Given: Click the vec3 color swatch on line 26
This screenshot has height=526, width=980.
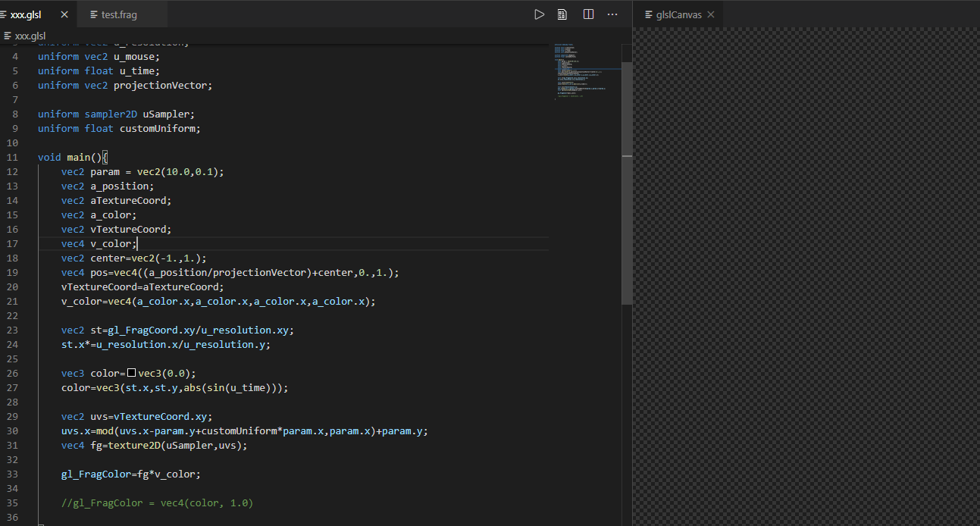Looking at the screenshot, I should tap(131, 373).
